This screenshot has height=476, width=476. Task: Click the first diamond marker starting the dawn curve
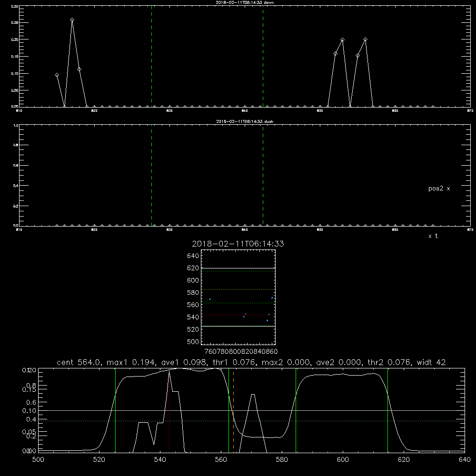tap(57, 75)
